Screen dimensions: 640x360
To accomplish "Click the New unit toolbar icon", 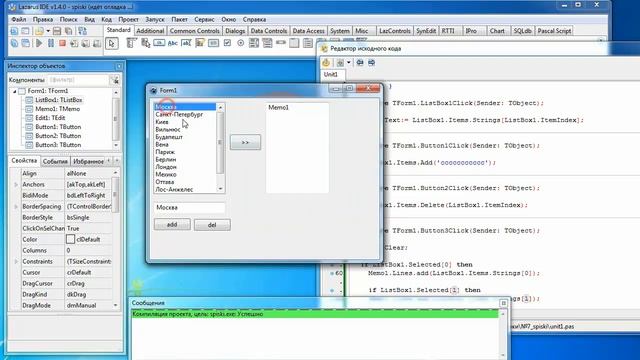I will pos(14,31).
